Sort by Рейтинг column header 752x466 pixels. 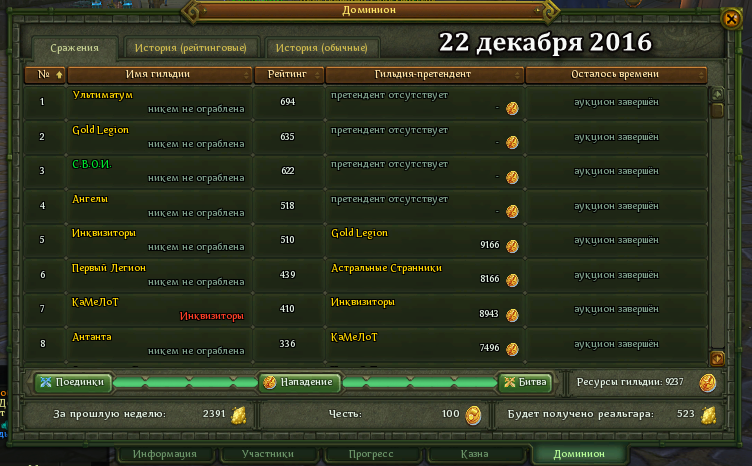[x=289, y=75]
